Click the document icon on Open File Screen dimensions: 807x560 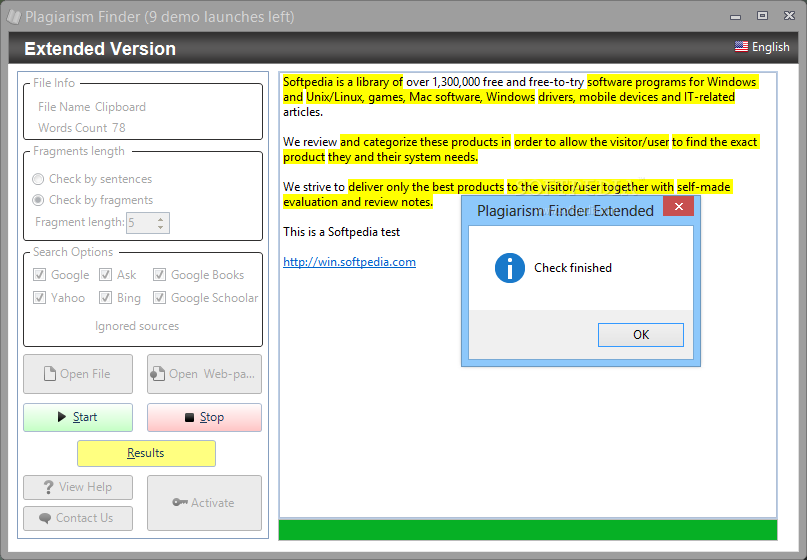tap(50, 374)
